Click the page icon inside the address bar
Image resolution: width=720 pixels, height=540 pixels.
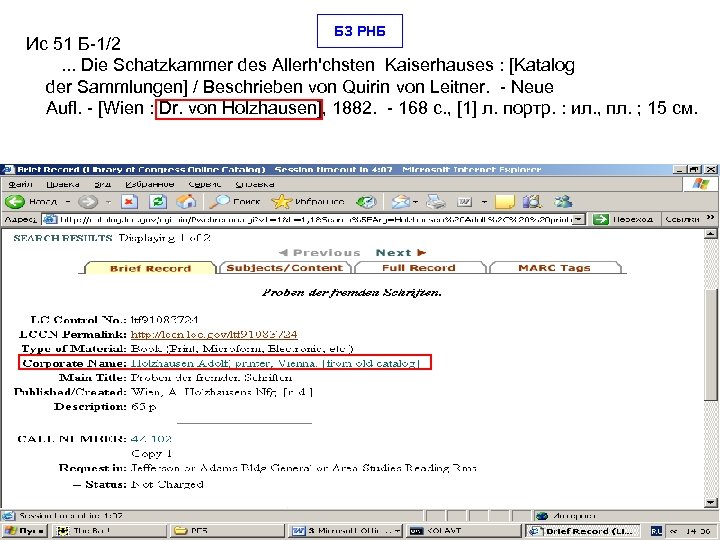[x=50, y=219]
